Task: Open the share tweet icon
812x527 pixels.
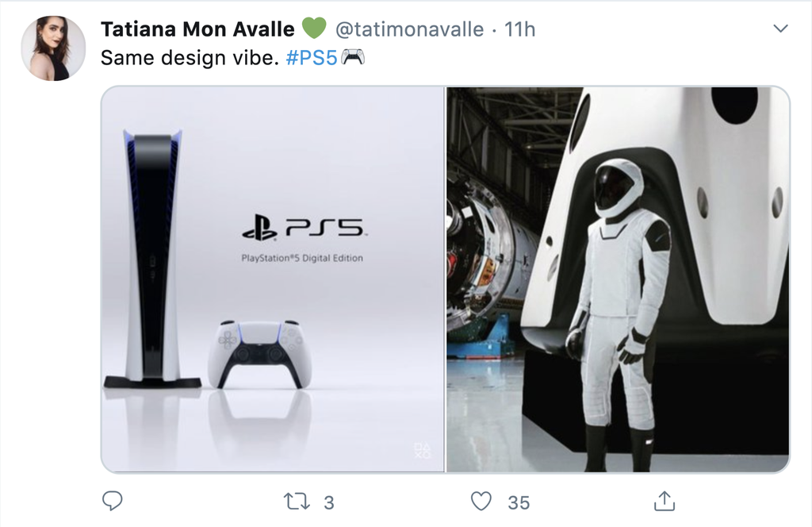Action: click(664, 501)
